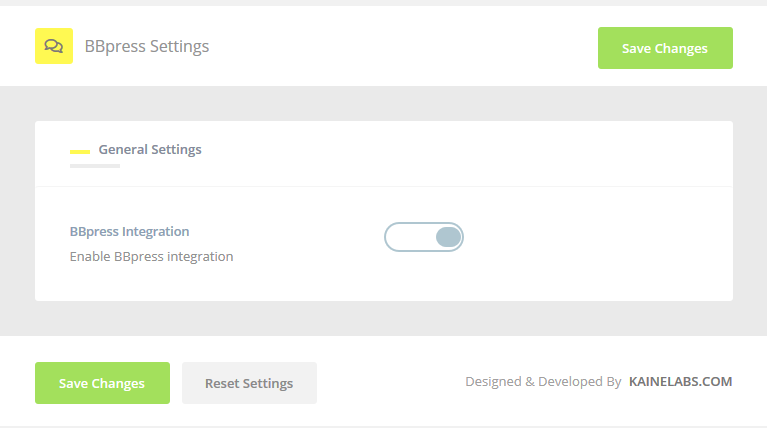767x428 pixels.
Task: Click the yellow dash beside General Settings
Action: click(x=80, y=152)
